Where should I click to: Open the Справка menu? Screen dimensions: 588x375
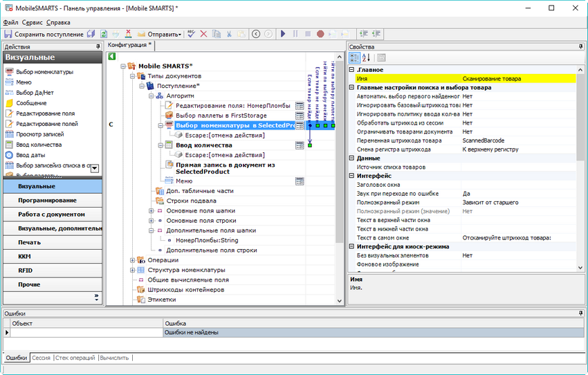coord(58,23)
